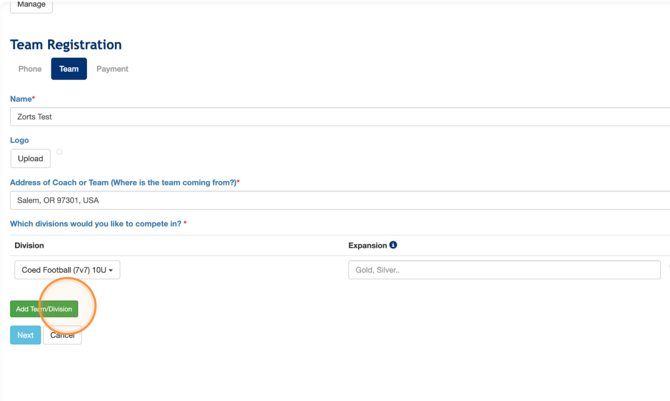Image resolution: width=670 pixels, height=401 pixels.
Task: Cancel the team registration
Action: pos(63,335)
